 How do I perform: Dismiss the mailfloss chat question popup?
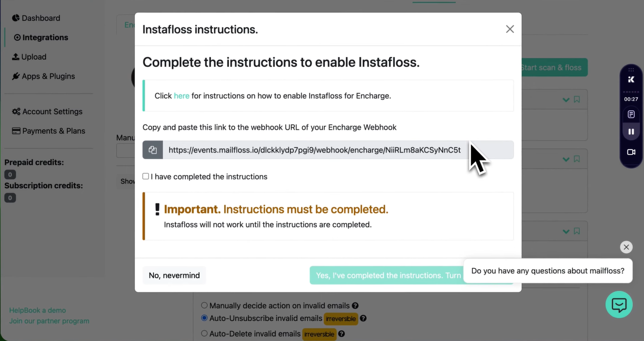(x=626, y=247)
